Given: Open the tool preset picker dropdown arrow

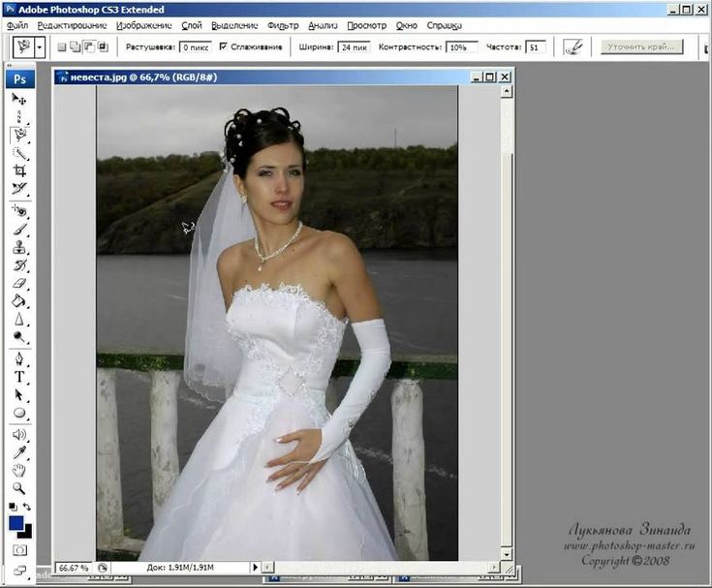Looking at the screenshot, I should [x=40, y=47].
